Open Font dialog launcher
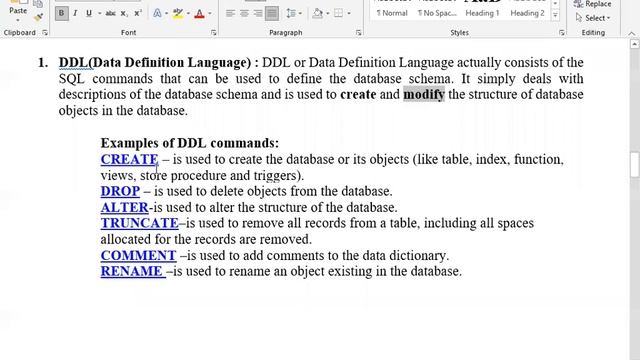This screenshot has width=640, height=360. (x=213, y=33)
